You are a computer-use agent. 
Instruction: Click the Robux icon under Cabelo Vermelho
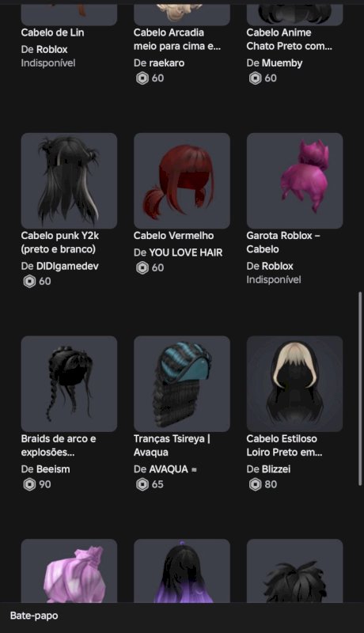[142, 267]
